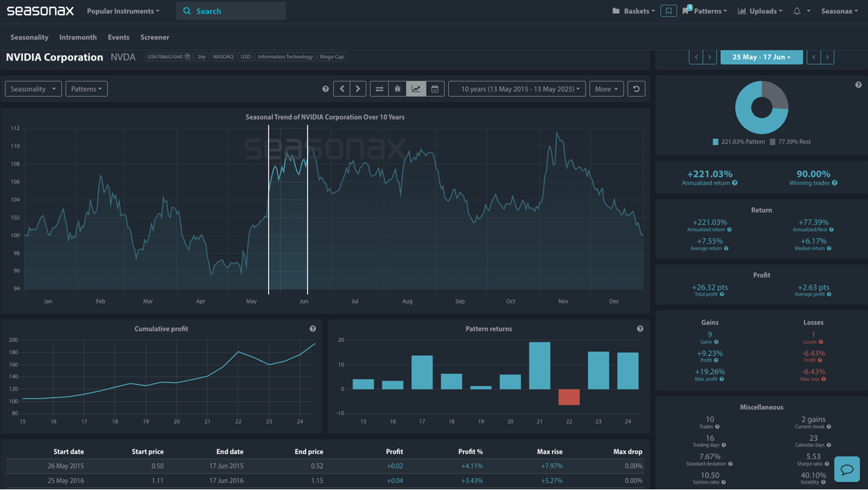This screenshot has width=868, height=490.
Task: Click the More button in chart toolbar
Action: pyautogui.click(x=606, y=89)
